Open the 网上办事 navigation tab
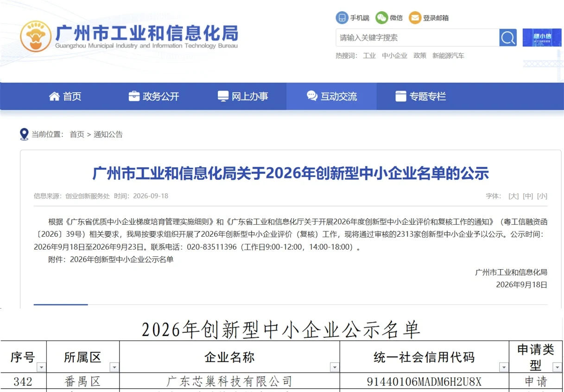 pos(243,96)
